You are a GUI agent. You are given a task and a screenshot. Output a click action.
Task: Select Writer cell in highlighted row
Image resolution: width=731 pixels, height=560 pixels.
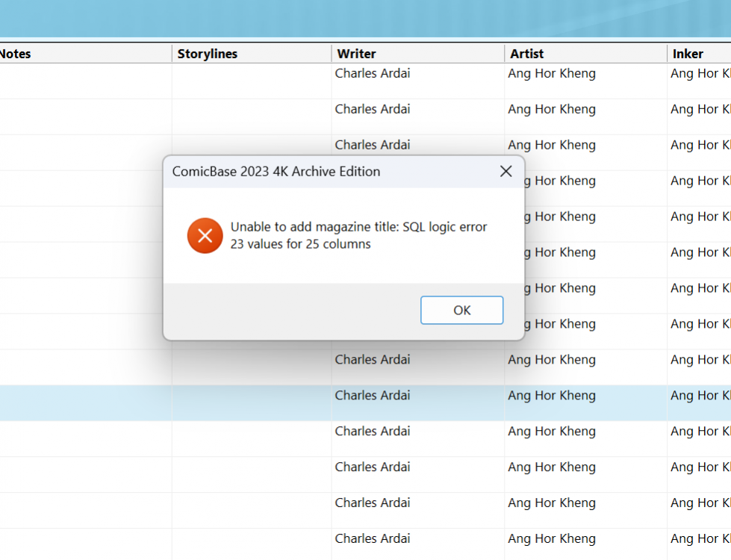pos(373,396)
